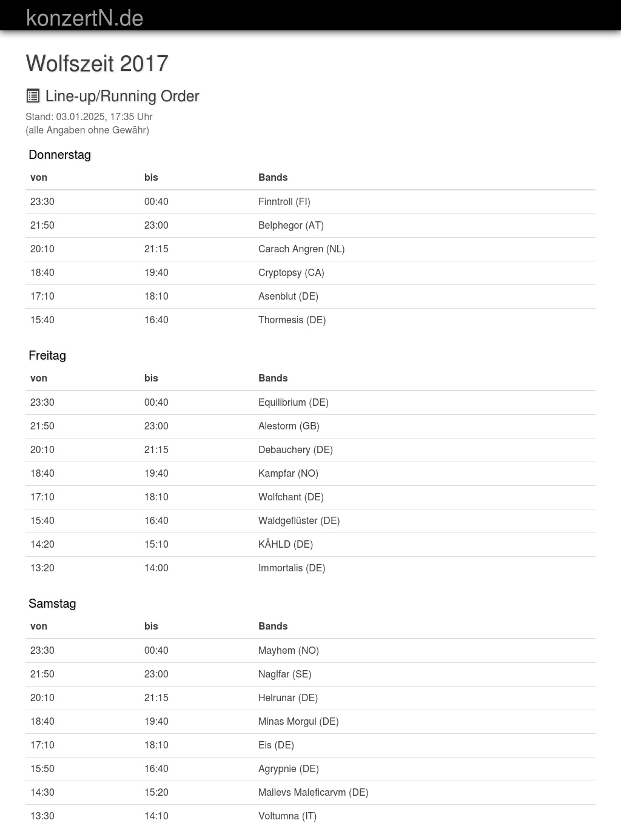
Task: Click the Donnerstag section heading
Action: tap(59, 155)
